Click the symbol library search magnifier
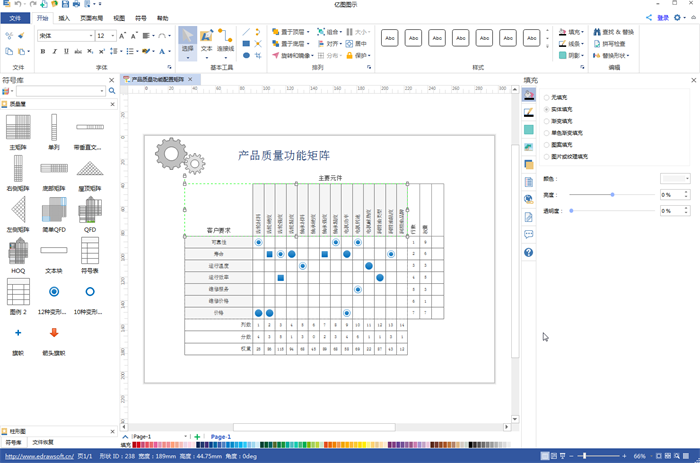700x463 pixels. [x=110, y=91]
